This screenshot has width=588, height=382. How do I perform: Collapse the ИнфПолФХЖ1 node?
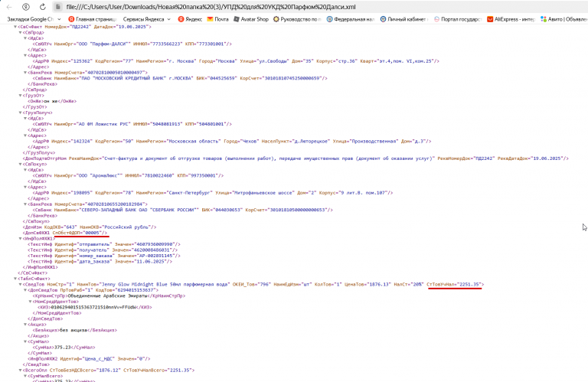[x=20, y=238]
